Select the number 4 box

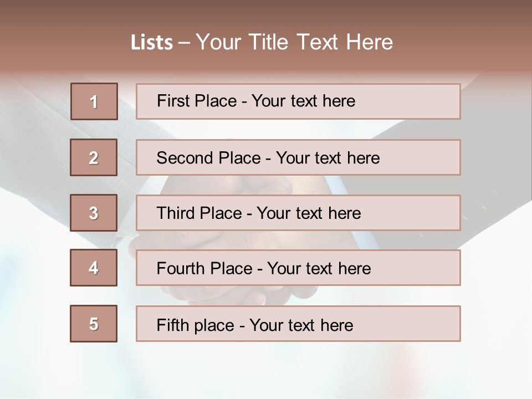coord(94,268)
